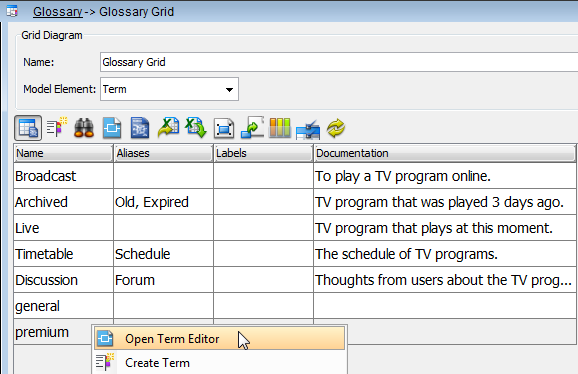Click the icon beside Open Term Editor

tap(105, 338)
